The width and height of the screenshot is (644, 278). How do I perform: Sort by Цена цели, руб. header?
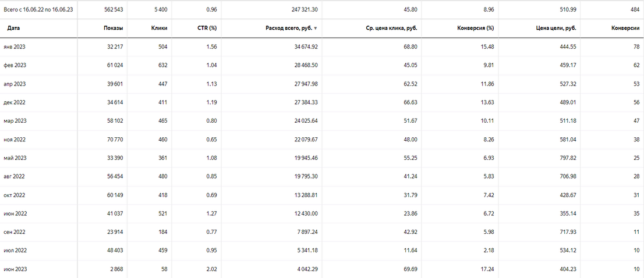click(556, 28)
